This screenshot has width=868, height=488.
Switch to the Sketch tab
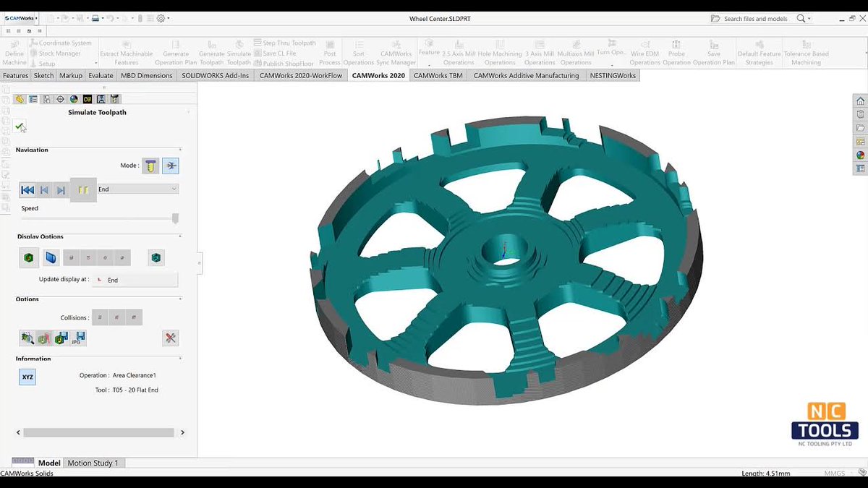[43, 75]
